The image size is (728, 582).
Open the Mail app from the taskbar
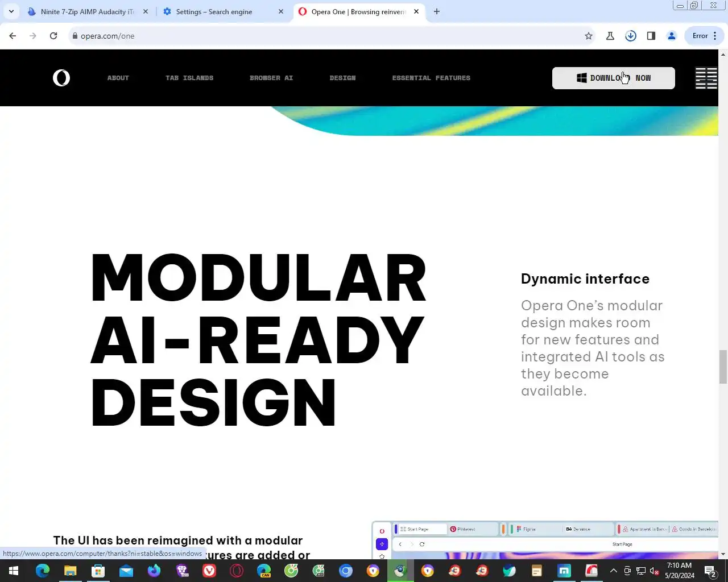tap(126, 571)
